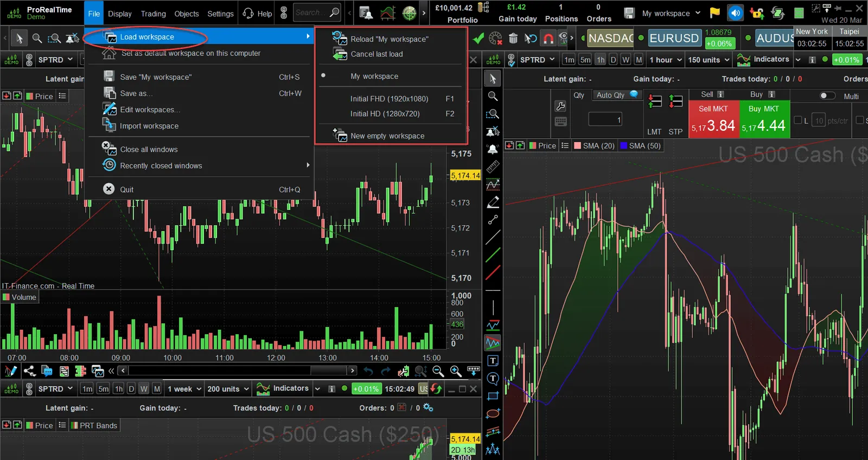Toggle the D timeframe in right chart
This screenshot has width=868, height=460.
click(x=613, y=60)
